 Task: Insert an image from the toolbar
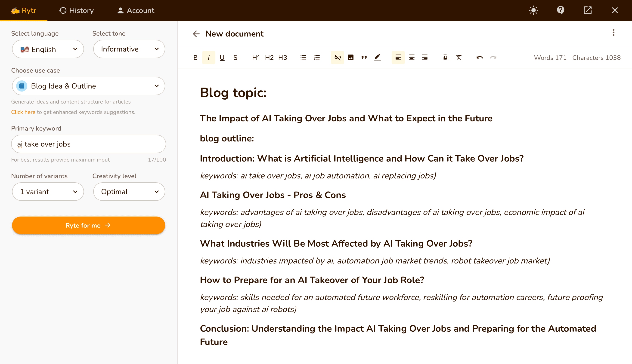(x=350, y=58)
